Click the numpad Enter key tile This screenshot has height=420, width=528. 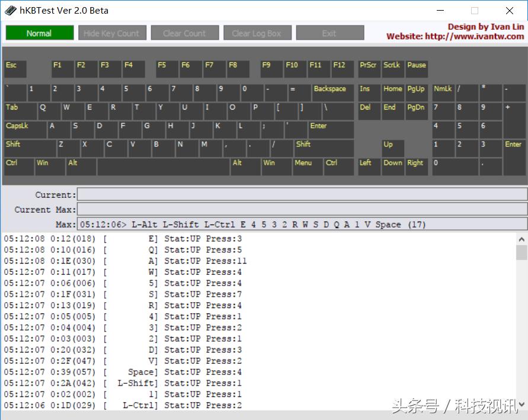(514, 158)
